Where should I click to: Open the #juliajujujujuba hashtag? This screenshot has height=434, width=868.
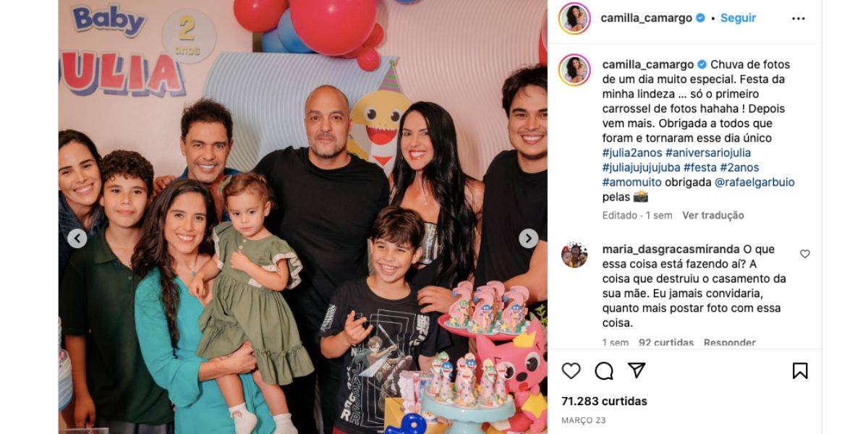(x=641, y=167)
